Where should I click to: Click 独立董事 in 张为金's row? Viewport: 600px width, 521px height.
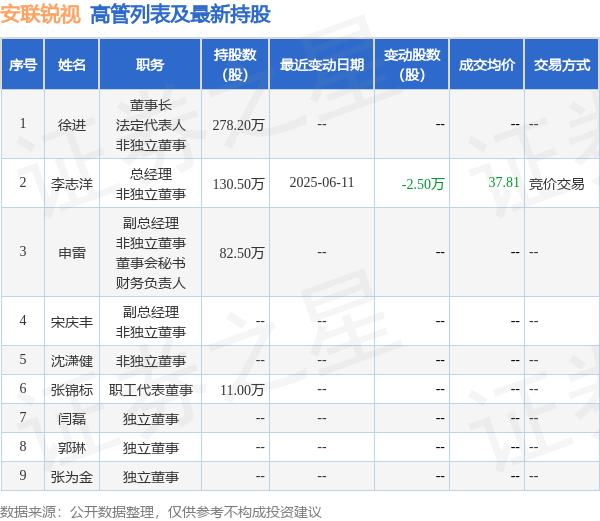tap(150, 477)
